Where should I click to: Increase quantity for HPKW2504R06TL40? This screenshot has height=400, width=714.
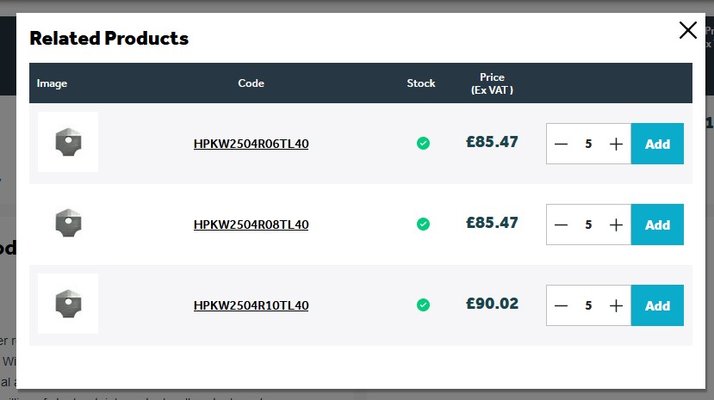616,144
